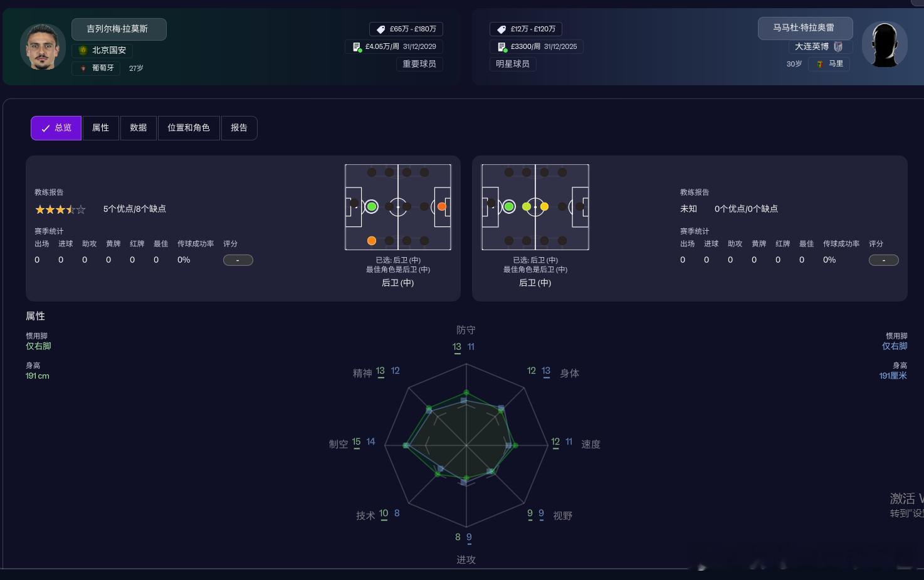
Task: Click the contract icon beside £4.05万/周
Action: tap(357, 47)
